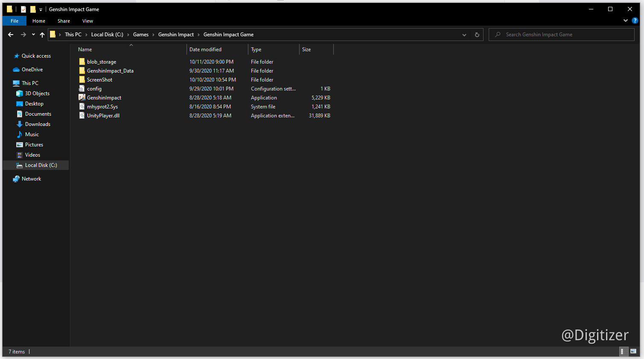The image size is (644, 359).
Task: Open the recent locations dropdown
Action: pos(33,35)
